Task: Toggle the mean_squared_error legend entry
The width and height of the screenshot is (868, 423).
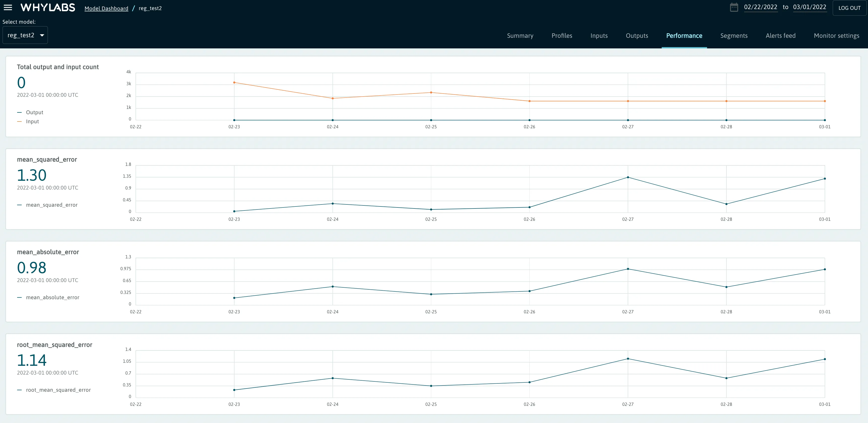Action: [52, 205]
